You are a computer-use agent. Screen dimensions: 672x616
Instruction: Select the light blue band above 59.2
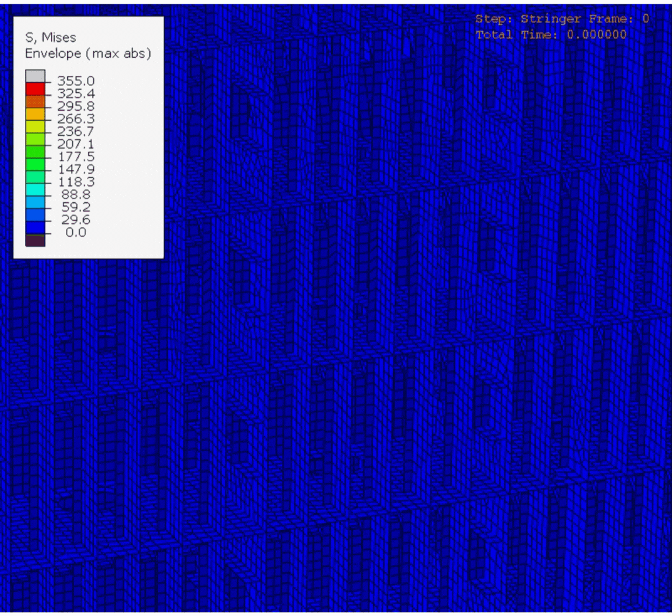(x=35, y=202)
